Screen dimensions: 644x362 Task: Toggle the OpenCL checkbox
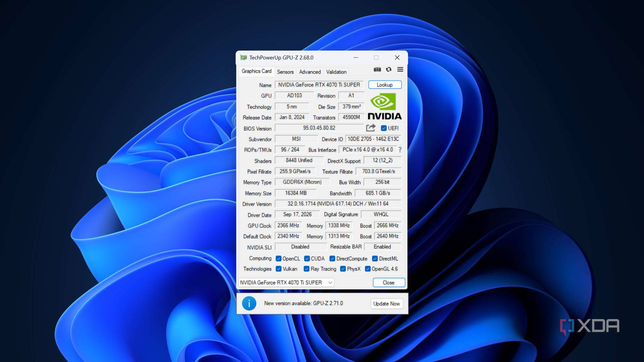pos(278,259)
